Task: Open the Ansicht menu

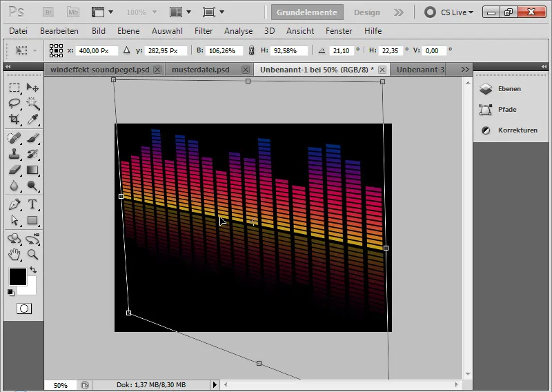Action: [300, 31]
